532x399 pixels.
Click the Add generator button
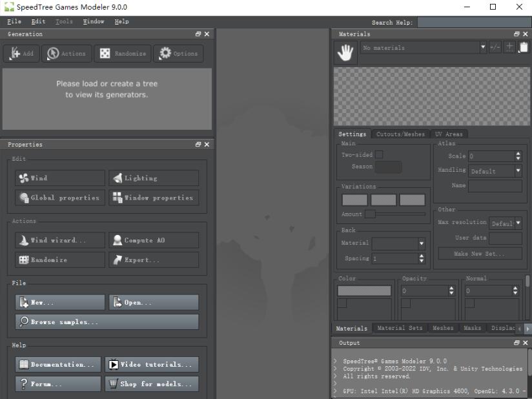pos(21,54)
